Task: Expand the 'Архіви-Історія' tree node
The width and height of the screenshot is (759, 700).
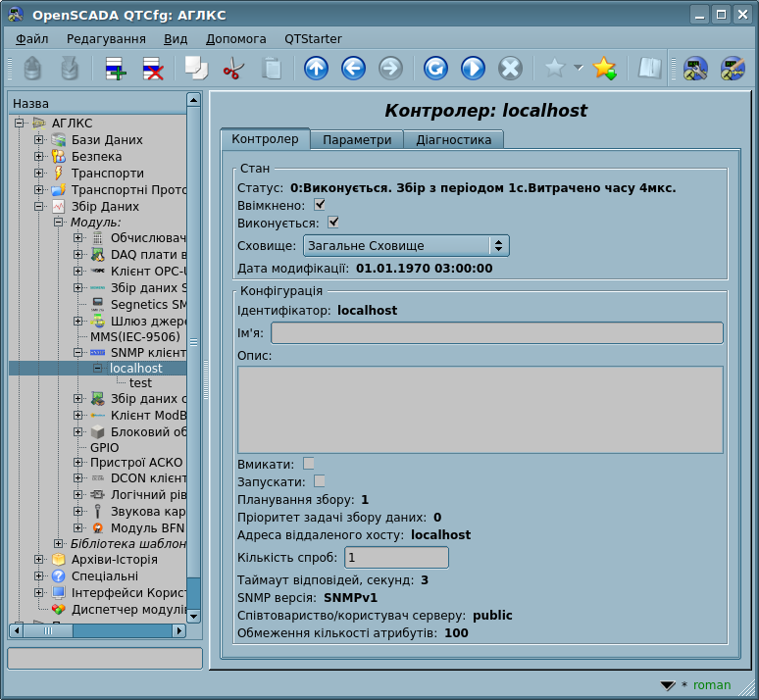Action: point(38,560)
